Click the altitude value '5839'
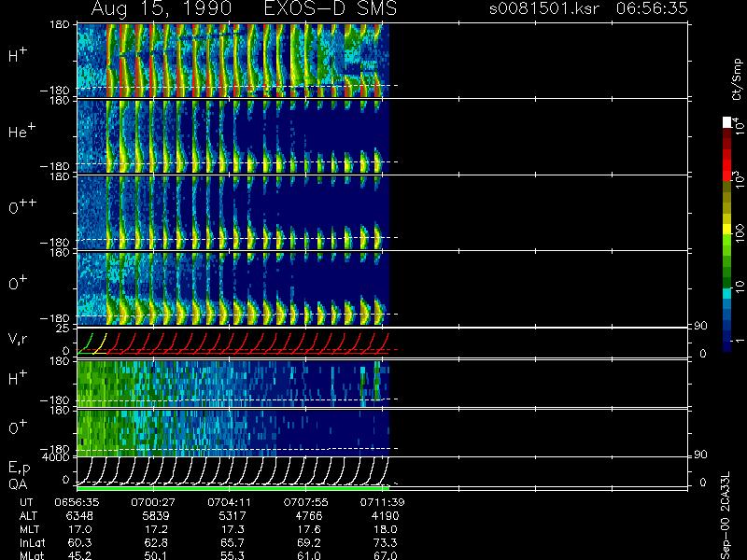 (x=156, y=516)
